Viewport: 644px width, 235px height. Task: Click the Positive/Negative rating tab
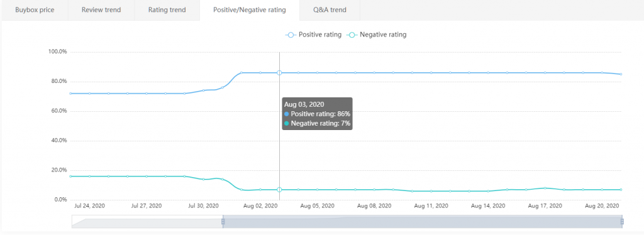pos(250,10)
